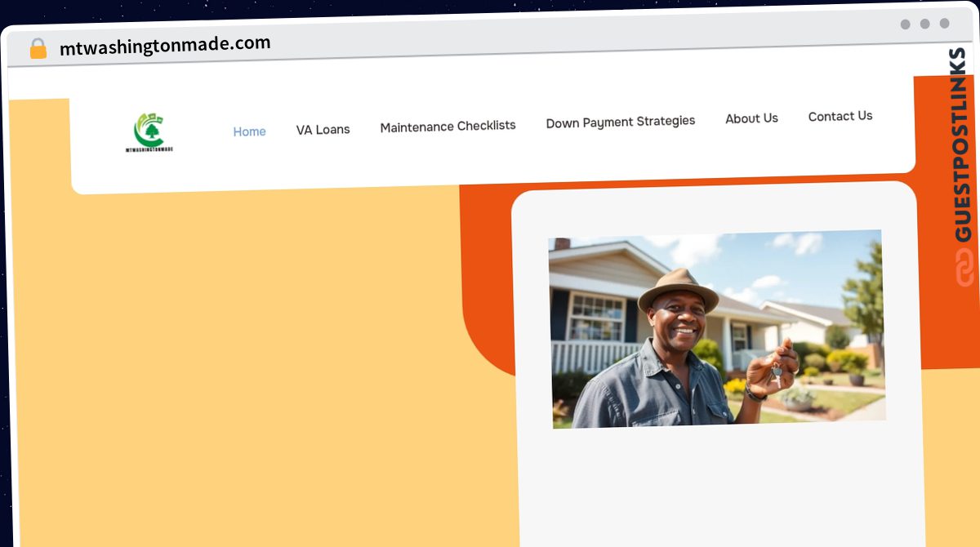
Task: Open the About Us page
Action: (751, 118)
